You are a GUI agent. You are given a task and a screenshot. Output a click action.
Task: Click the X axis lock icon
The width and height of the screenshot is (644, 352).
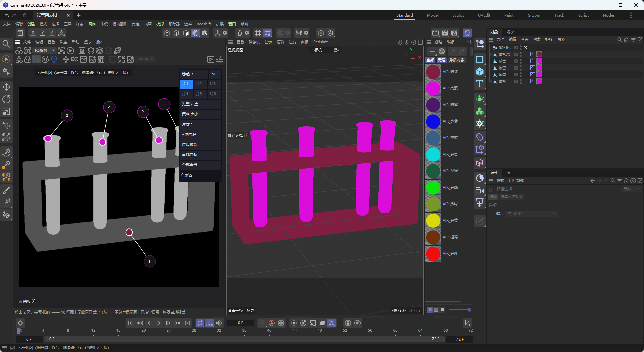(33, 33)
